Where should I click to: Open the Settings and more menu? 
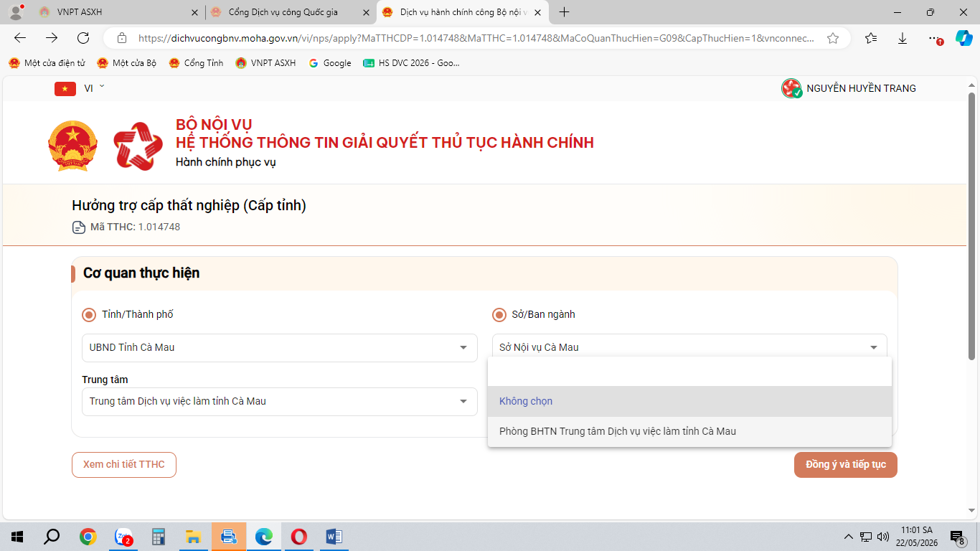(x=933, y=38)
